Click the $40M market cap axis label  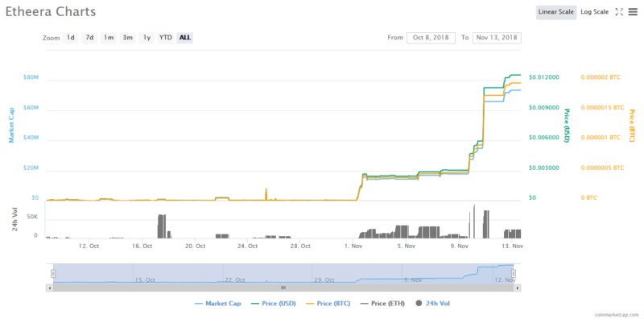coord(31,138)
